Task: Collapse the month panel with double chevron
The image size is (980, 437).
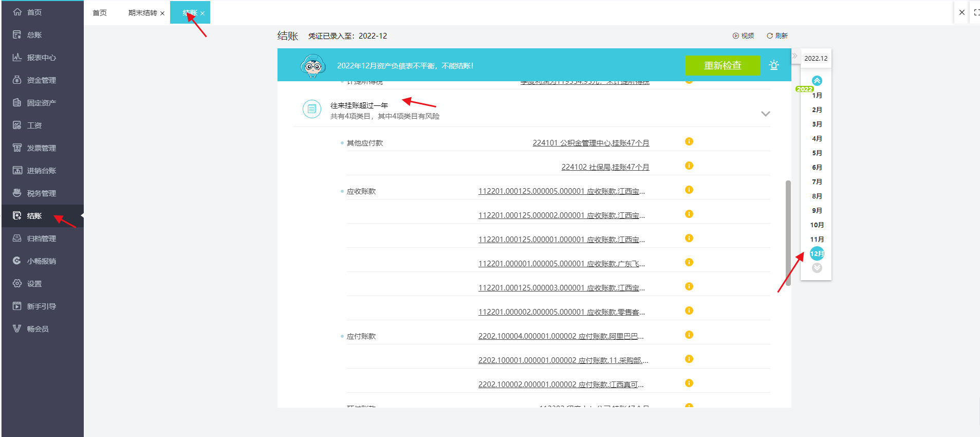Action: tap(794, 56)
